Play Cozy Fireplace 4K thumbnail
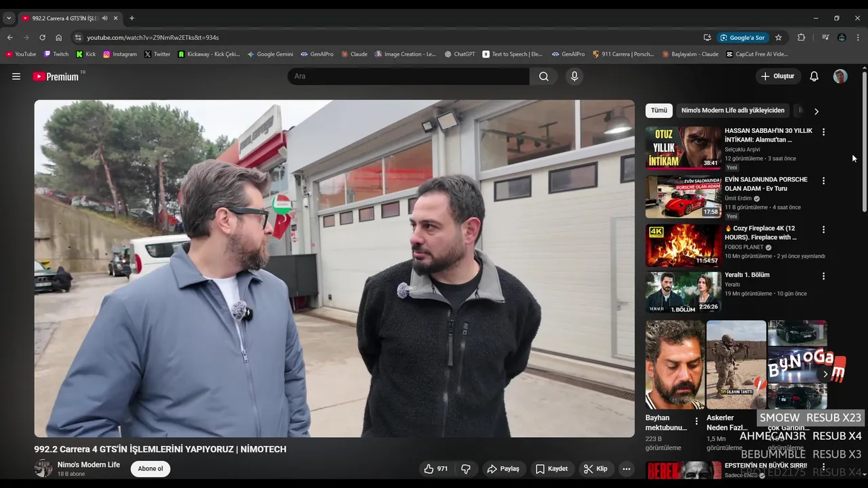868x488 pixels. (x=684, y=245)
